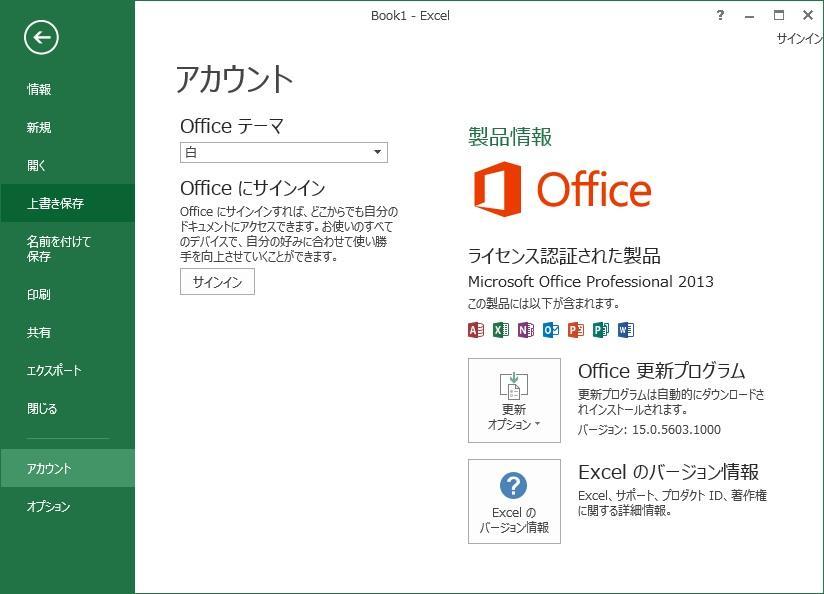Viewport: 824px width, 594px height.
Task: Click the Access app icon
Action: click(x=476, y=330)
